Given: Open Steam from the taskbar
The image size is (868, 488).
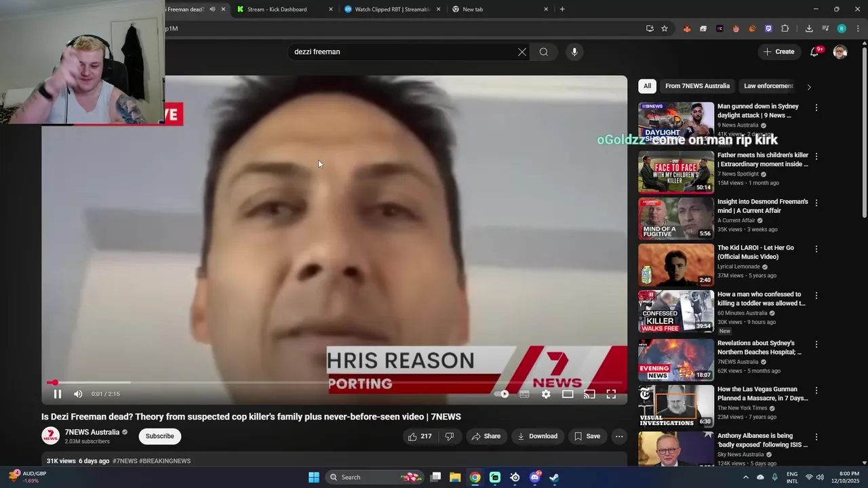Looking at the screenshot, I should coord(554,477).
